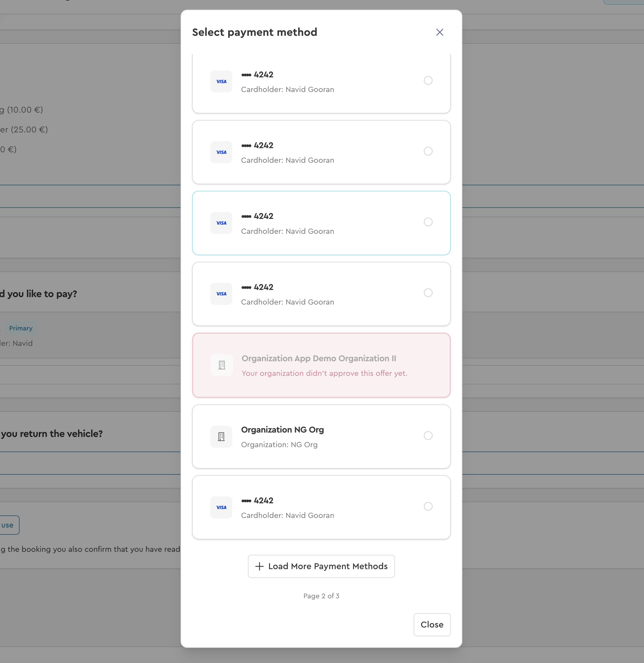644x663 pixels.
Task: Select radio button of bottommost Visa 4242 card
Action: (428, 506)
